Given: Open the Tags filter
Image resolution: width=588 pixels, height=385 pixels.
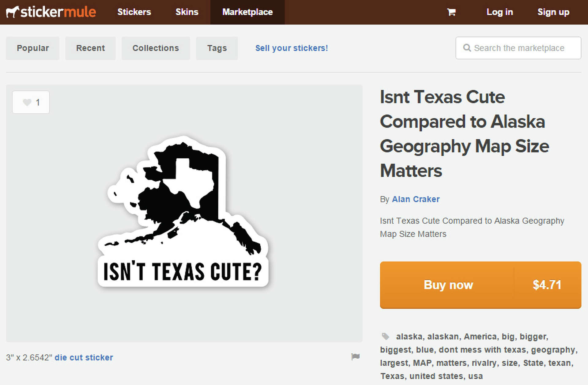Looking at the screenshot, I should coord(217,48).
